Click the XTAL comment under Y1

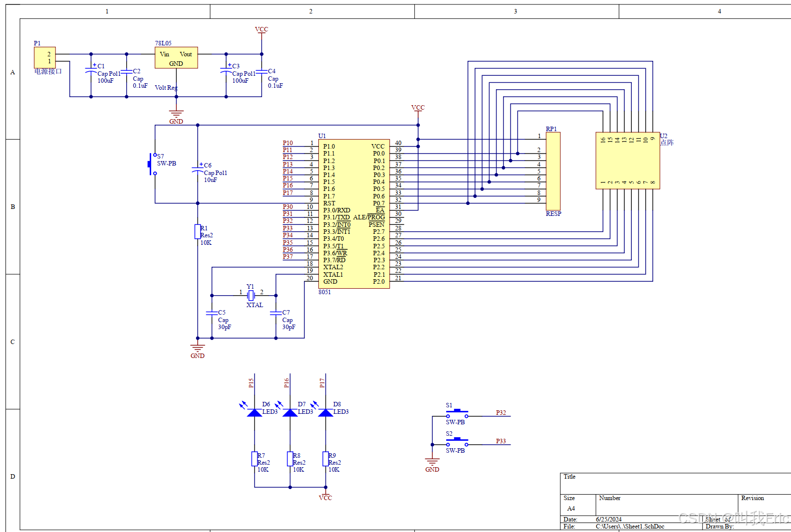coord(255,305)
